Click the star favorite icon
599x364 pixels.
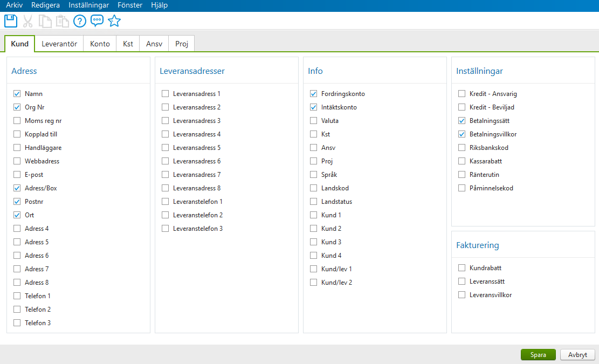(114, 20)
